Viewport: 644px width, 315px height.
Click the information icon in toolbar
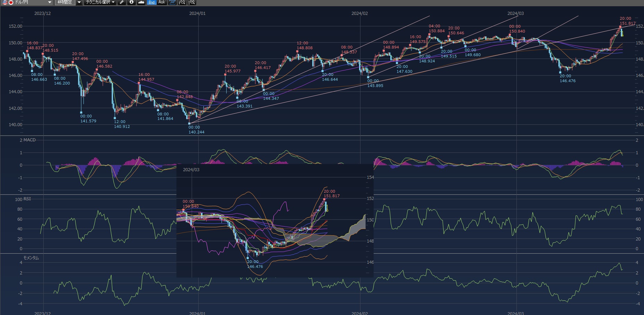[131, 2]
